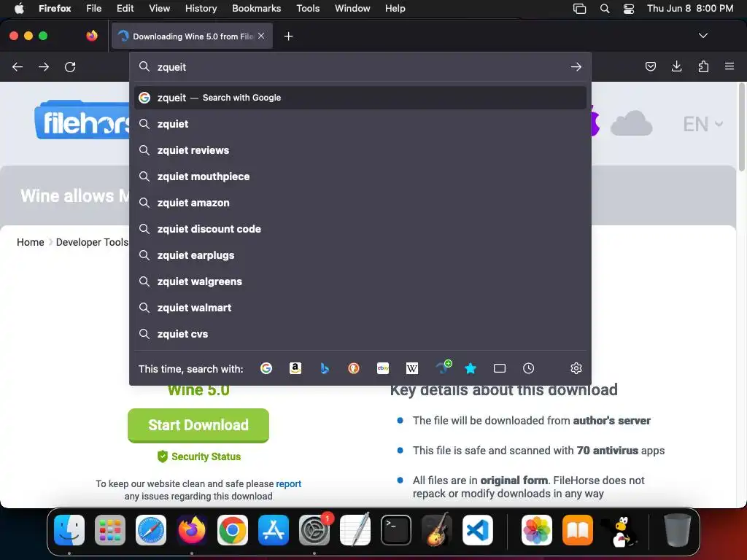Add FileHorse search engine icon
This screenshot has width=747, height=560.
pyautogui.click(x=444, y=367)
